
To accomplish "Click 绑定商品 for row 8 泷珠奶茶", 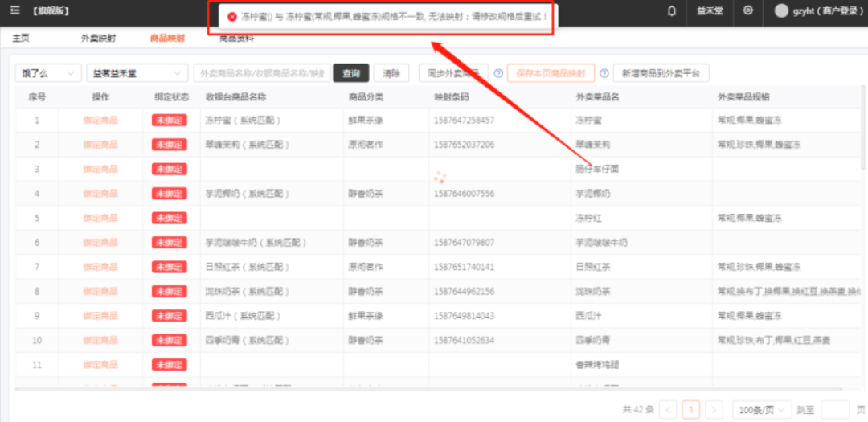I will [100, 291].
